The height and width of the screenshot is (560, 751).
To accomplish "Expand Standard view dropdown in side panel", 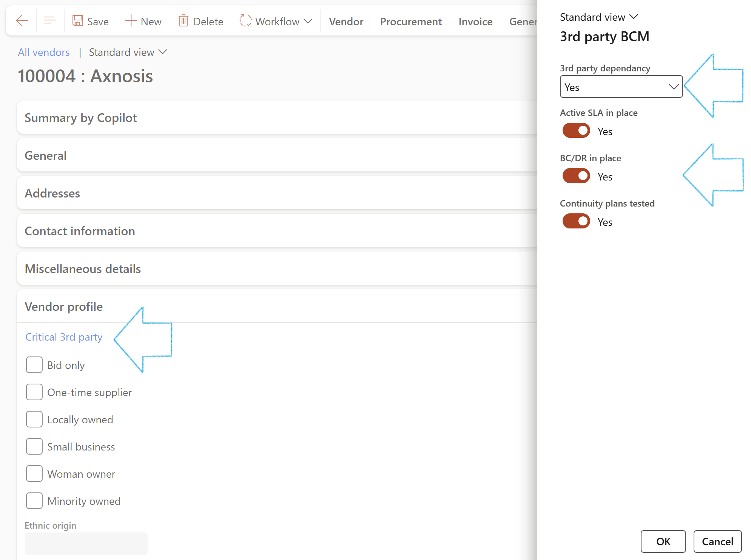I will tap(598, 17).
